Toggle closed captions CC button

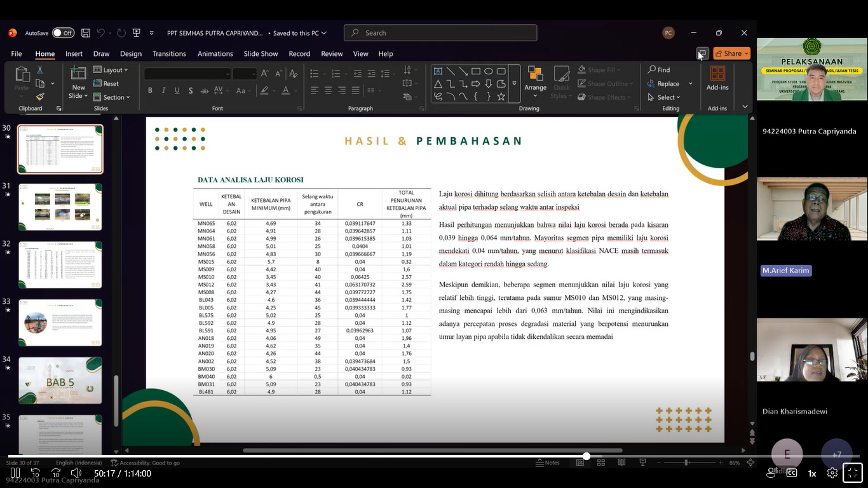[x=792, y=473]
